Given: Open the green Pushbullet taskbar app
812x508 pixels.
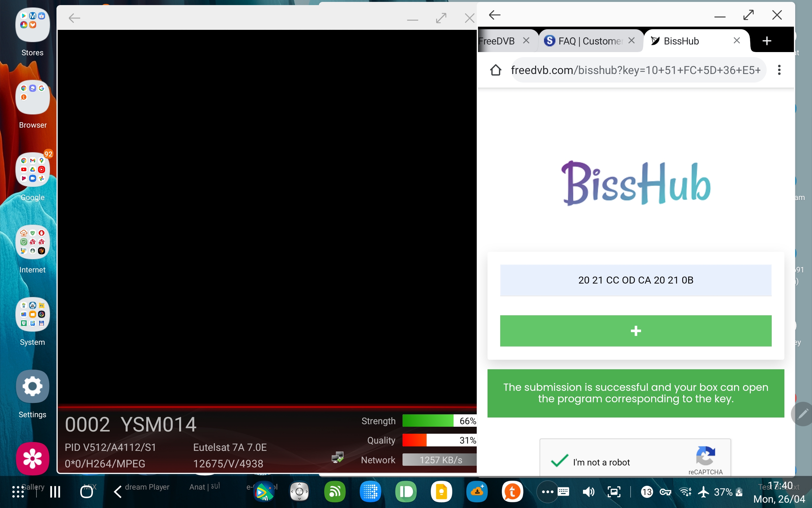Looking at the screenshot, I should 406,492.
